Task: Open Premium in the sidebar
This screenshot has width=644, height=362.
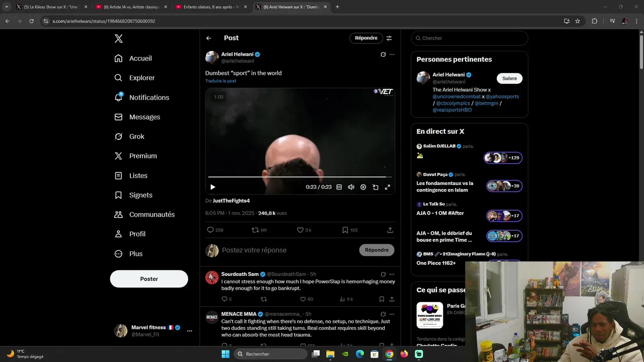Action: point(136,156)
